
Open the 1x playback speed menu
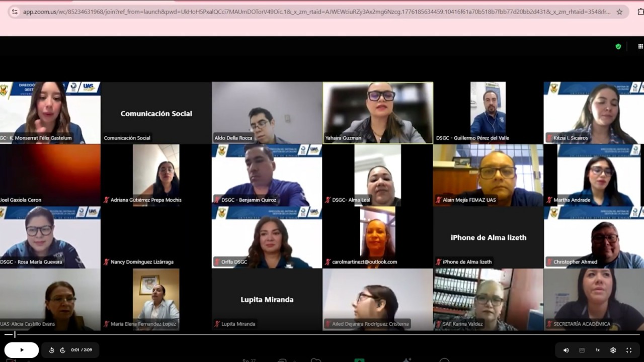pyautogui.click(x=598, y=350)
